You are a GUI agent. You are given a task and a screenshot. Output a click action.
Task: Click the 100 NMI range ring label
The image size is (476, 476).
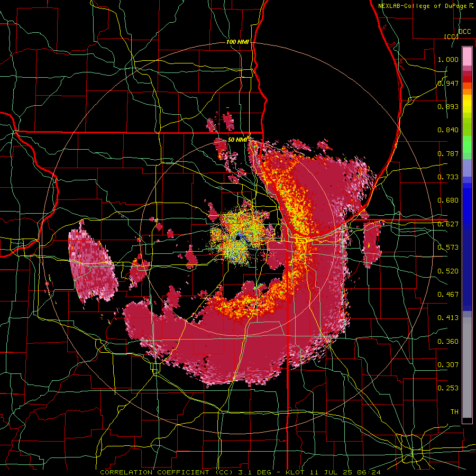pos(237,42)
